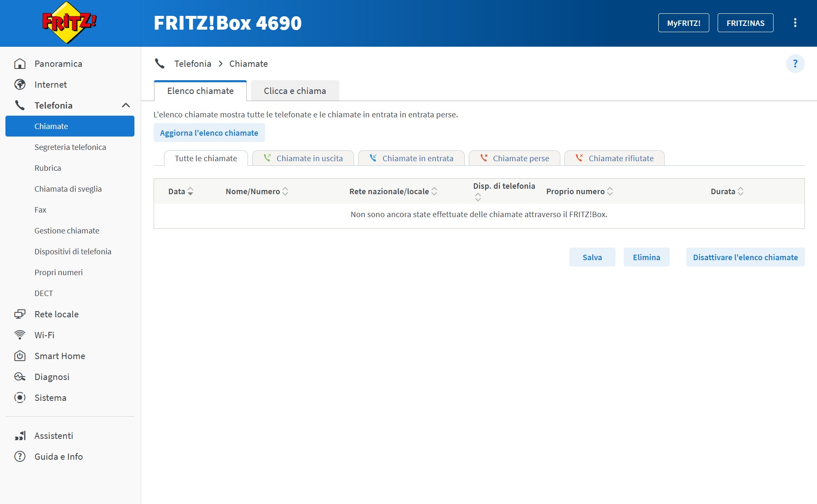Open MyFRITZ! from the header

click(x=683, y=23)
